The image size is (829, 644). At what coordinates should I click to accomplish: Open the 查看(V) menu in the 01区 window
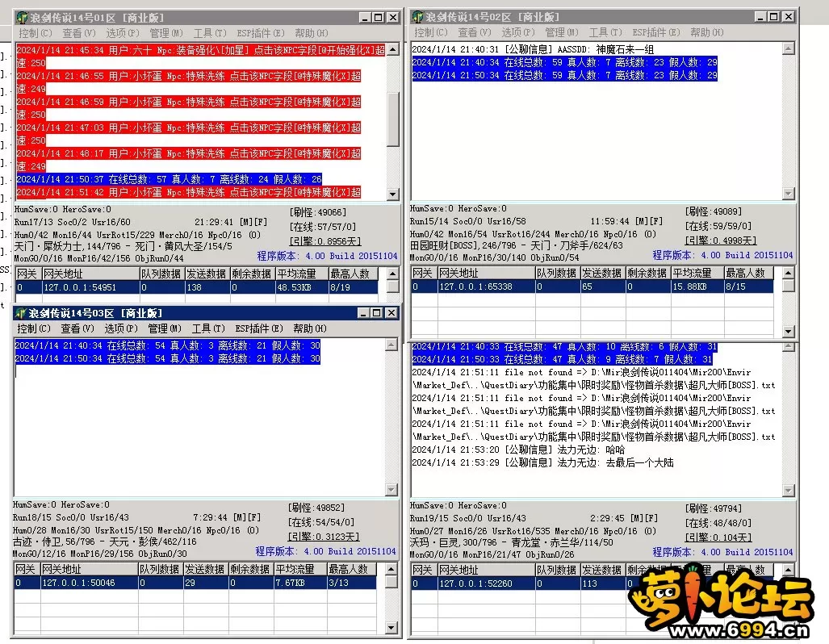pyautogui.click(x=79, y=33)
